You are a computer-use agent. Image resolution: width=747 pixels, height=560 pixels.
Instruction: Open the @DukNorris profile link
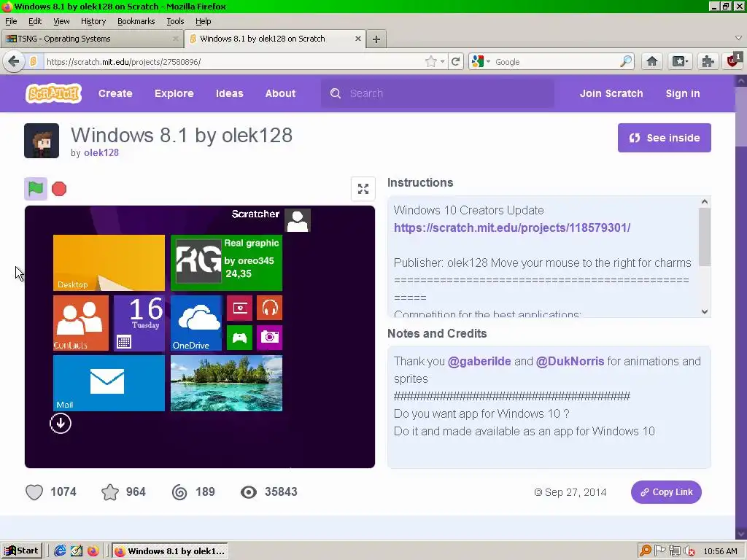[570, 362]
